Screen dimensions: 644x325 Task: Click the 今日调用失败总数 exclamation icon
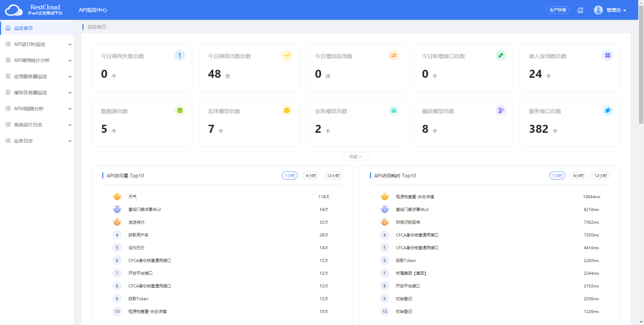(x=180, y=55)
